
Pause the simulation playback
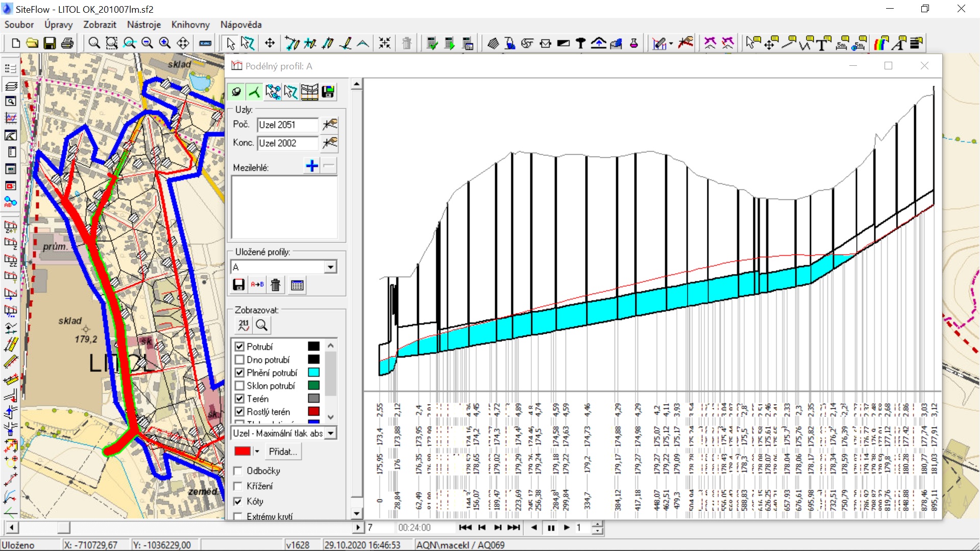point(551,528)
